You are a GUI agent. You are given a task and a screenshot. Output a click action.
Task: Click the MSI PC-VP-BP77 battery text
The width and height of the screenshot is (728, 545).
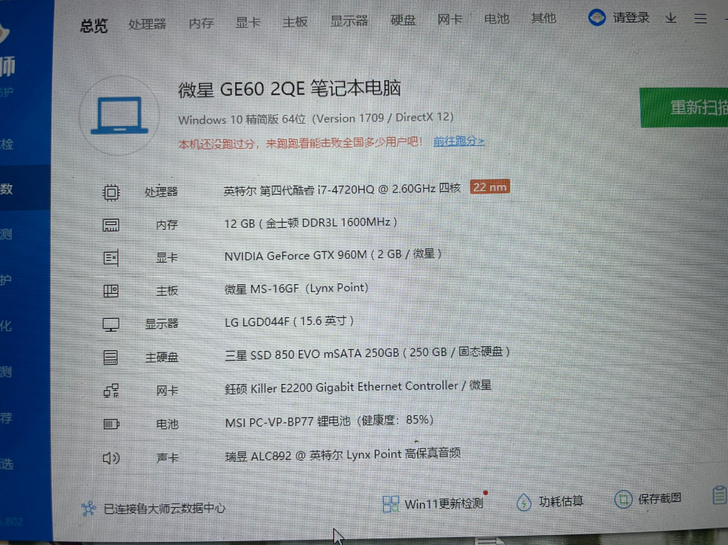click(329, 421)
